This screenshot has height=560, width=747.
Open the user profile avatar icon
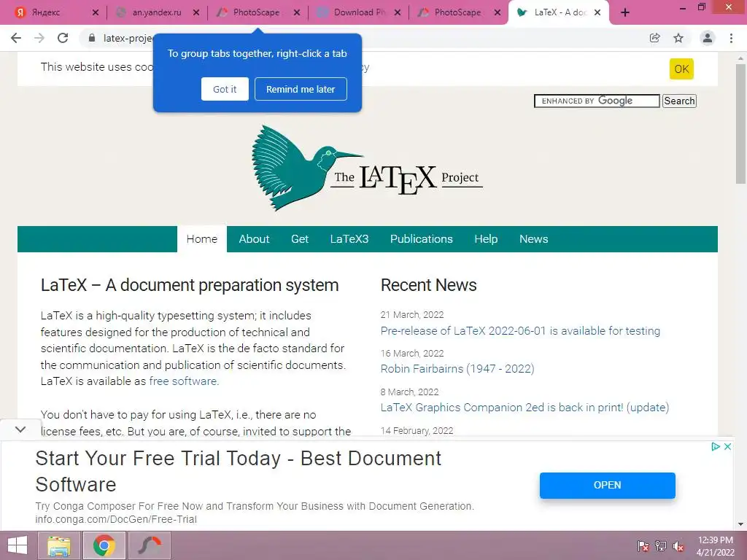(x=708, y=38)
